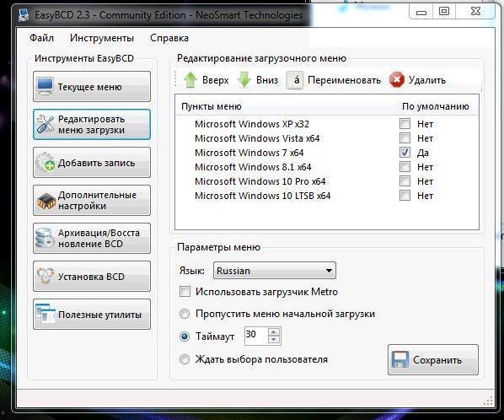Screen dimensions: 504x420
Task: Decrease timeout with spinner down arrow
Action: (274, 340)
